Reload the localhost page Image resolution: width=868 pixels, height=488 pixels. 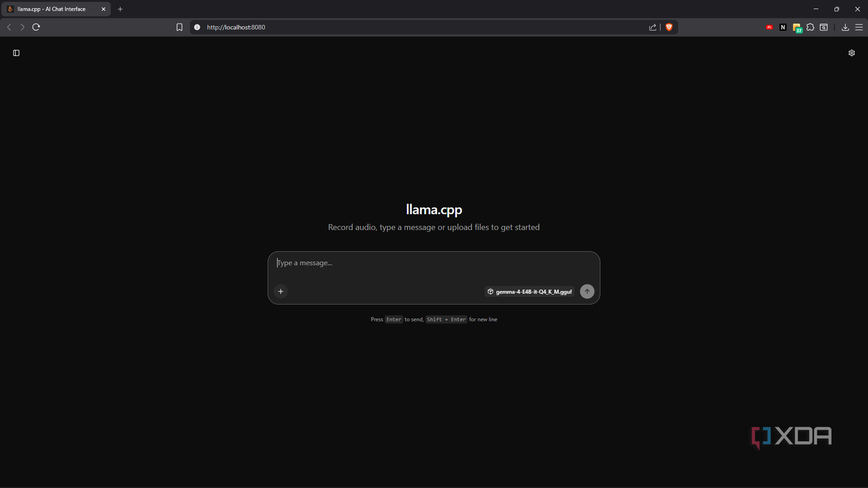(36, 27)
